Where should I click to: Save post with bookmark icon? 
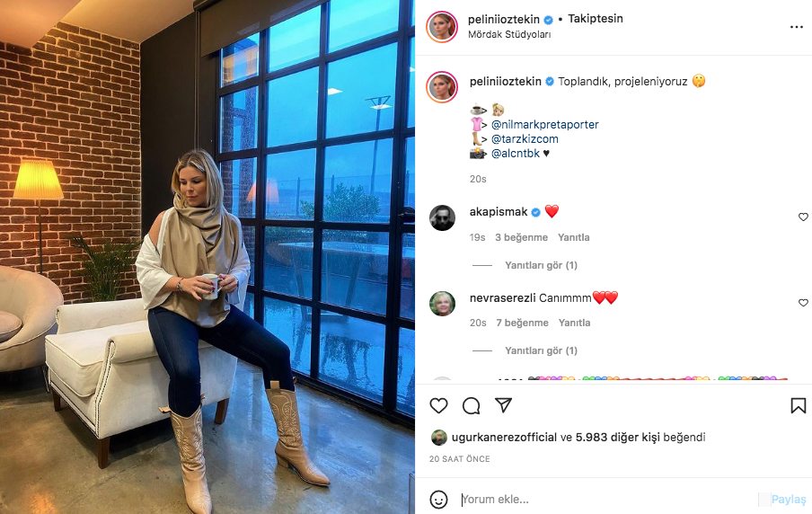coord(798,405)
